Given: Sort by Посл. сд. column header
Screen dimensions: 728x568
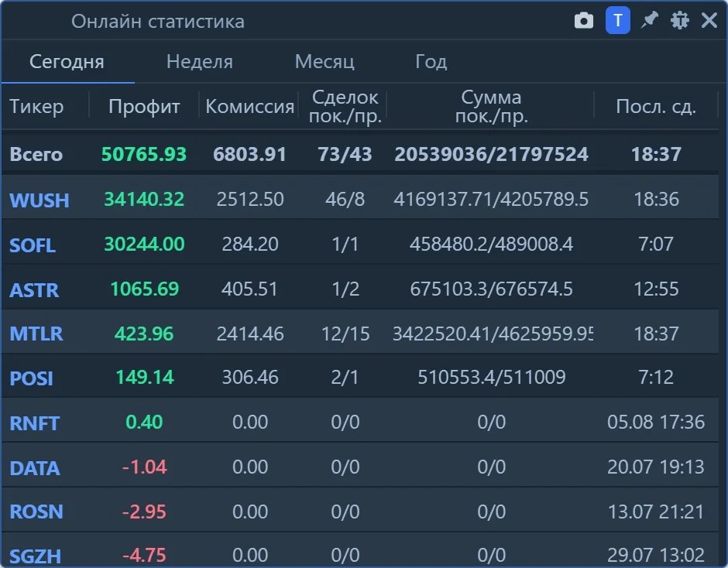Looking at the screenshot, I should (656, 107).
